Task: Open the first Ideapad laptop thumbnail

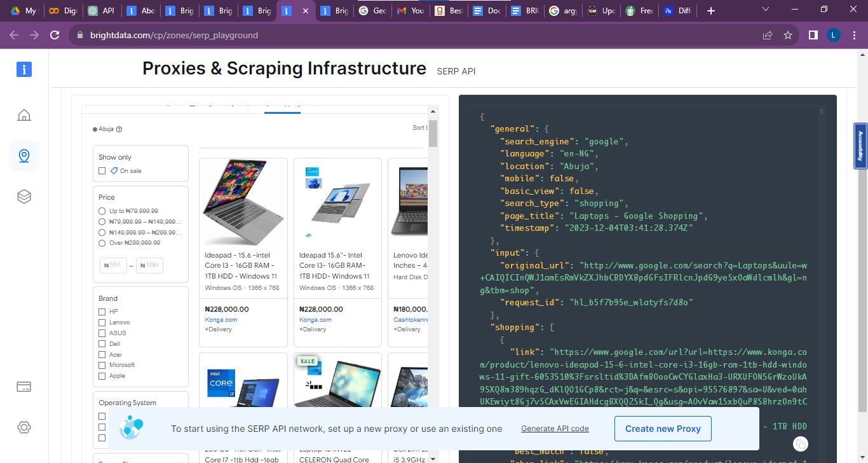Action: [x=243, y=202]
